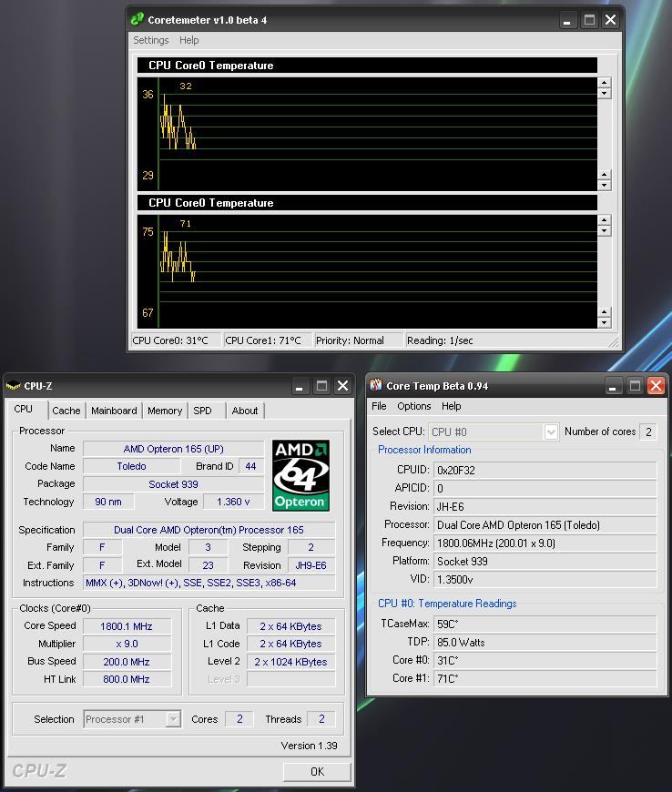The width and height of the screenshot is (672, 792).
Task: Click the Core #0 '31C°' reading
Action: click(545, 660)
